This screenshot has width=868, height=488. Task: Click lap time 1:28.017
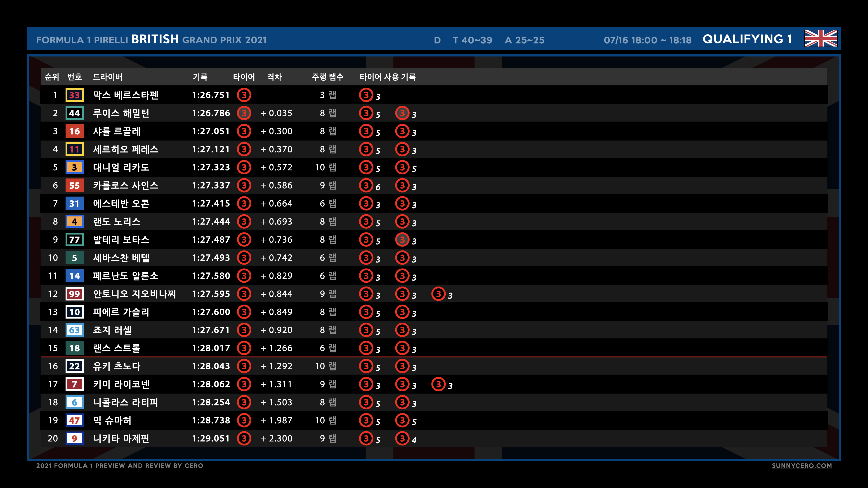[211, 348]
